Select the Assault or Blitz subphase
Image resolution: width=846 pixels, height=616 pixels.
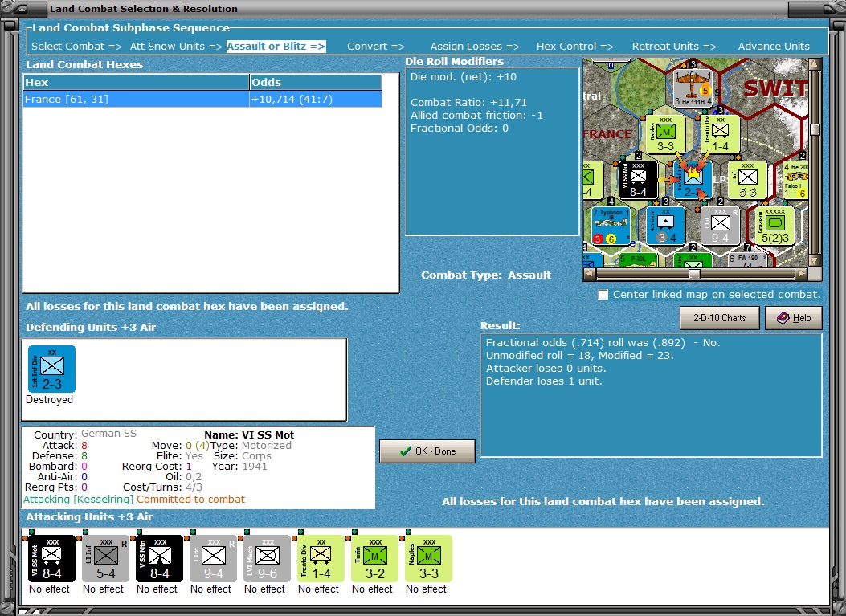pyautogui.click(x=276, y=47)
